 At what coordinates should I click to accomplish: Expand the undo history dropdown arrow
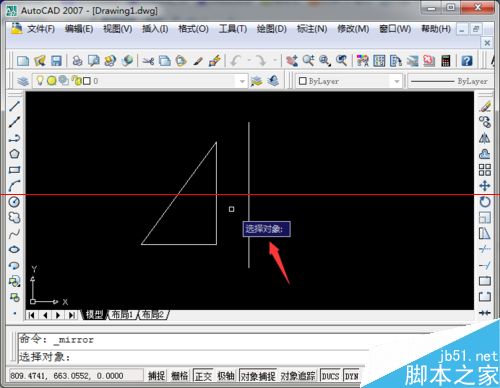point(249,61)
